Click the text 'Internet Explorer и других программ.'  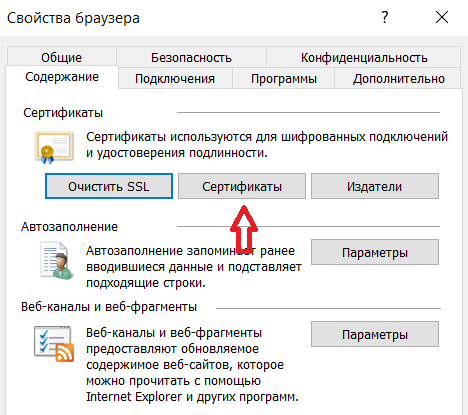click(192, 397)
